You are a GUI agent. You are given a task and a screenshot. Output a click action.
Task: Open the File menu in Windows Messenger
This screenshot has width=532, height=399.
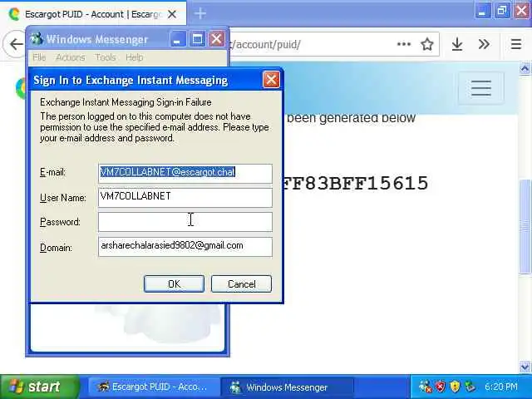click(39, 57)
